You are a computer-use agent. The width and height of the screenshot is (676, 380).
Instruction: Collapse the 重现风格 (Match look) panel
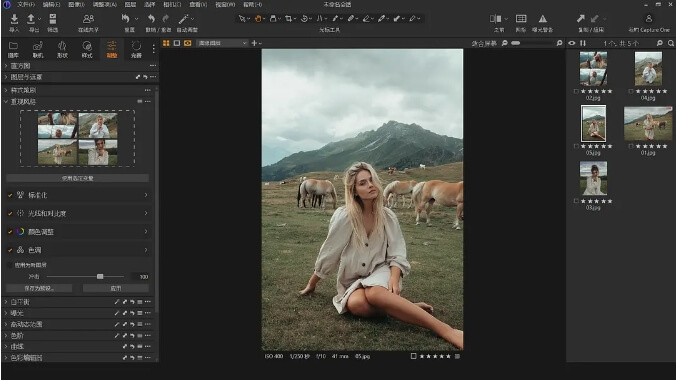pos(6,102)
